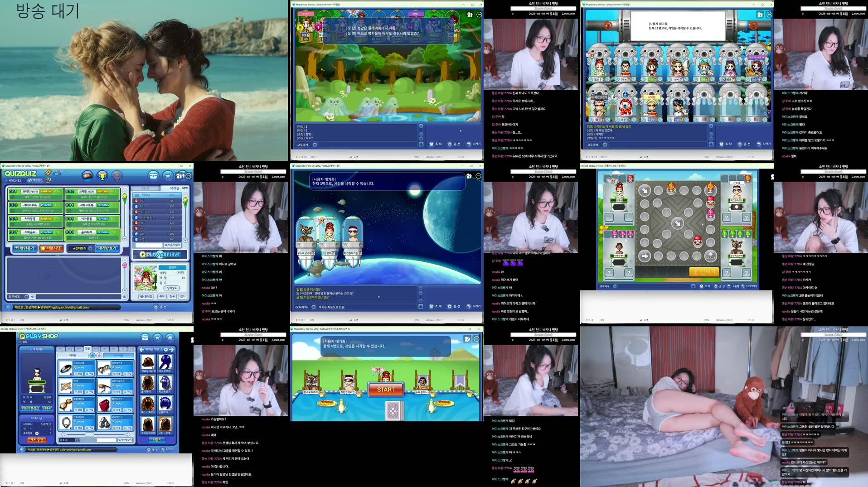Click the plus icon next to 큐포인트

37,433
